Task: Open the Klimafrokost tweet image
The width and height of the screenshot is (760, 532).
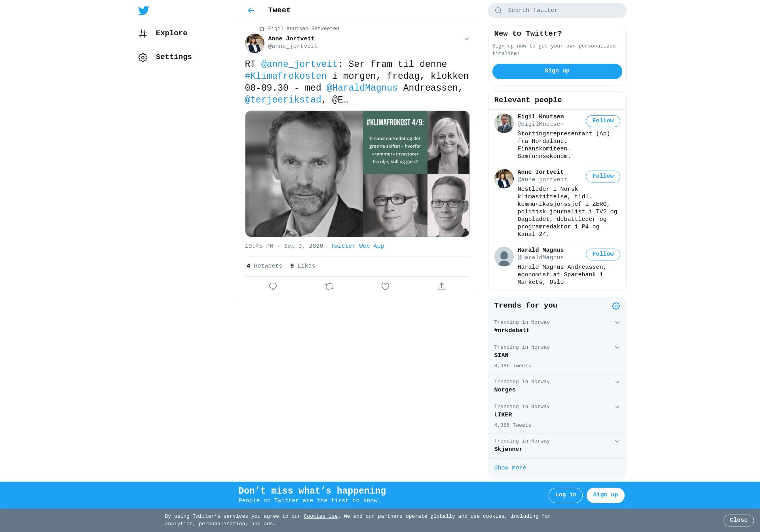Action: (357, 174)
